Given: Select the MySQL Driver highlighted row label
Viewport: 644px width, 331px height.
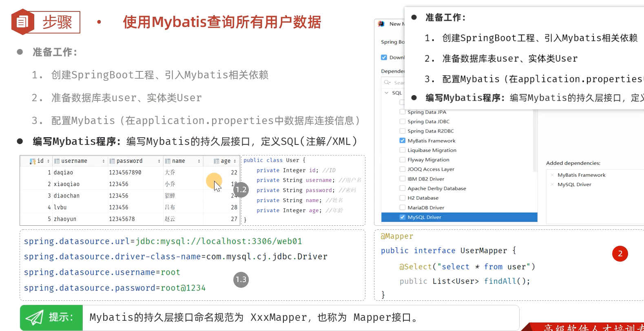Looking at the screenshot, I should (x=424, y=217).
